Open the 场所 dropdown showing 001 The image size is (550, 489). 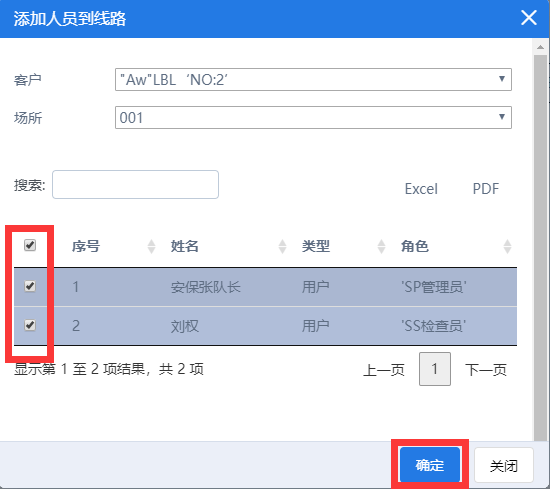coord(313,118)
